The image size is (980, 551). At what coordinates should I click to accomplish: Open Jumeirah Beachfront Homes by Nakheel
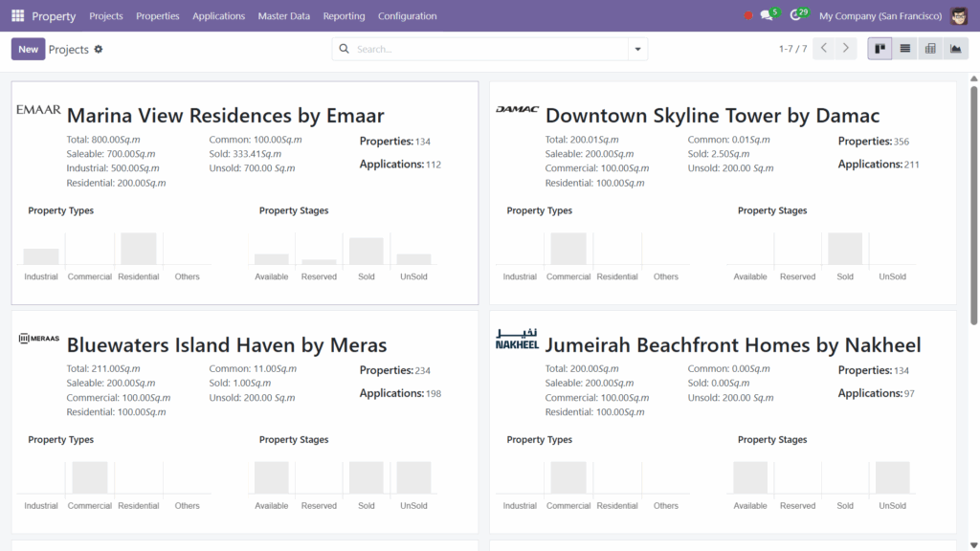(732, 344)
